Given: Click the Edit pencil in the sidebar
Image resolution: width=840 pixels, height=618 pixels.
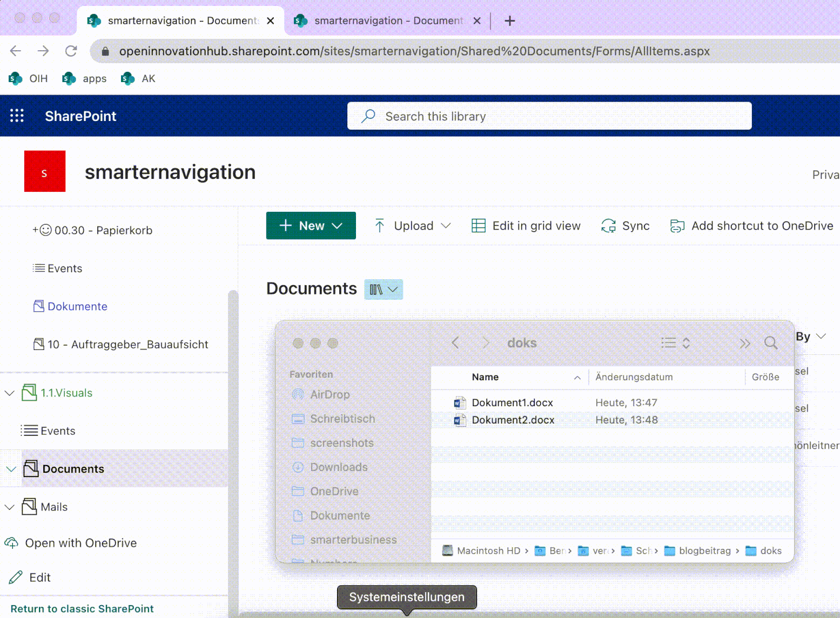Looking at the screenshot, I should coord(16,577).
